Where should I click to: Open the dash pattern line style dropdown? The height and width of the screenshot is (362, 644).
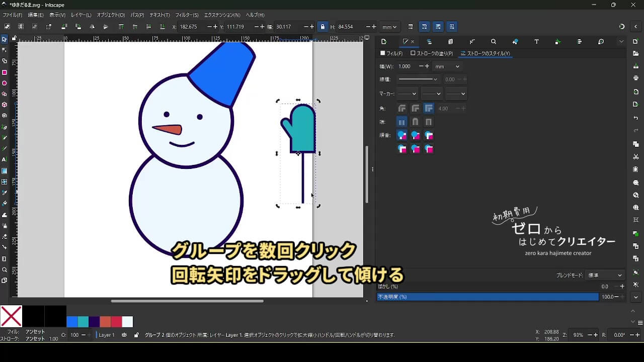pyautogui.click(x=418, y=79)
